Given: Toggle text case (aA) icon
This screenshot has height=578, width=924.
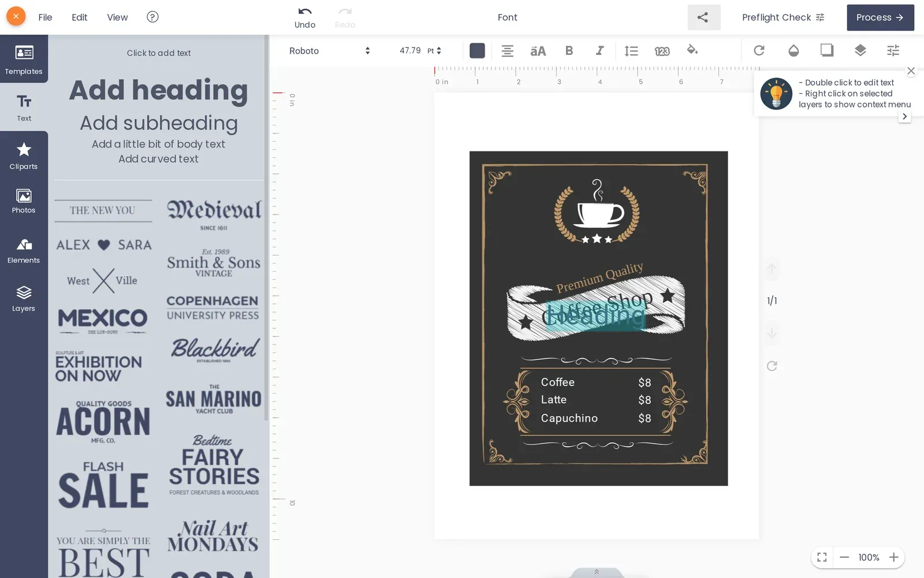Looking at the screenshot, I should 538,51.
